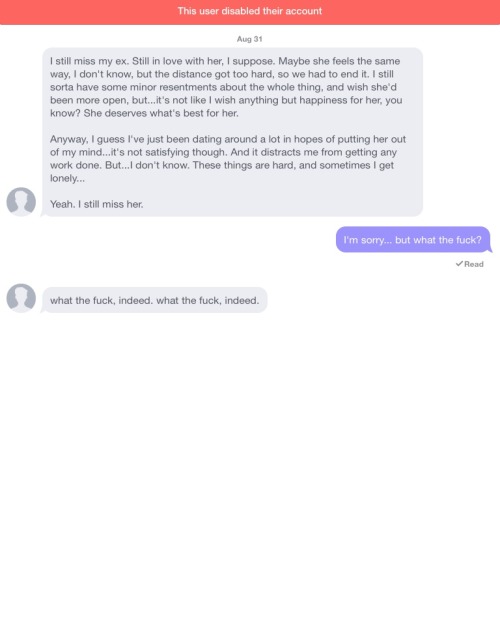
Task: Click the paragraph starting "Anyway, I guess"
Action: 228,159
